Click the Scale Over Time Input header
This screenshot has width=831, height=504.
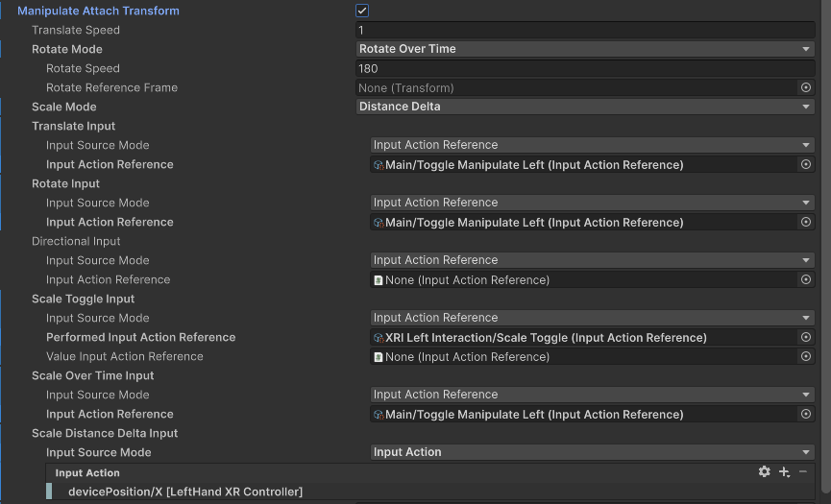[92, 376]
